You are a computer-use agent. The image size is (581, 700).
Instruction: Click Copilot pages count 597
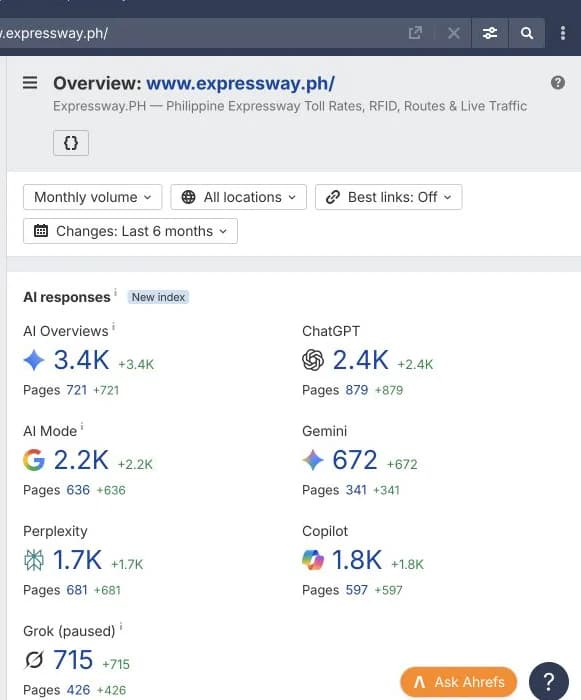(x=357, y=590)
